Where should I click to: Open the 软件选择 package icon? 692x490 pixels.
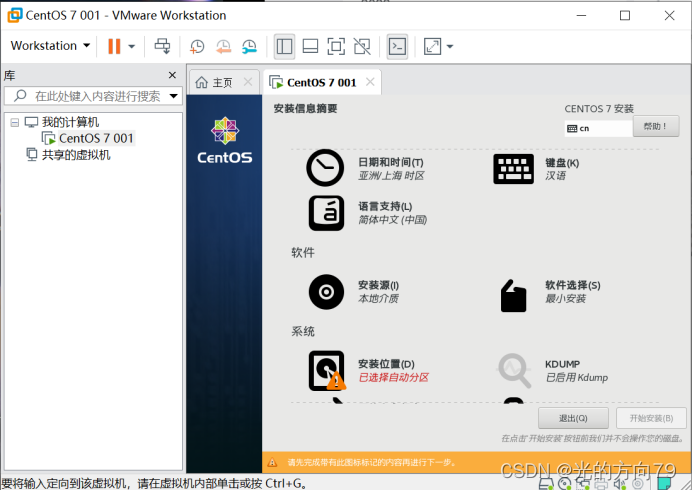pyautogui.click(x=513, y=295)
